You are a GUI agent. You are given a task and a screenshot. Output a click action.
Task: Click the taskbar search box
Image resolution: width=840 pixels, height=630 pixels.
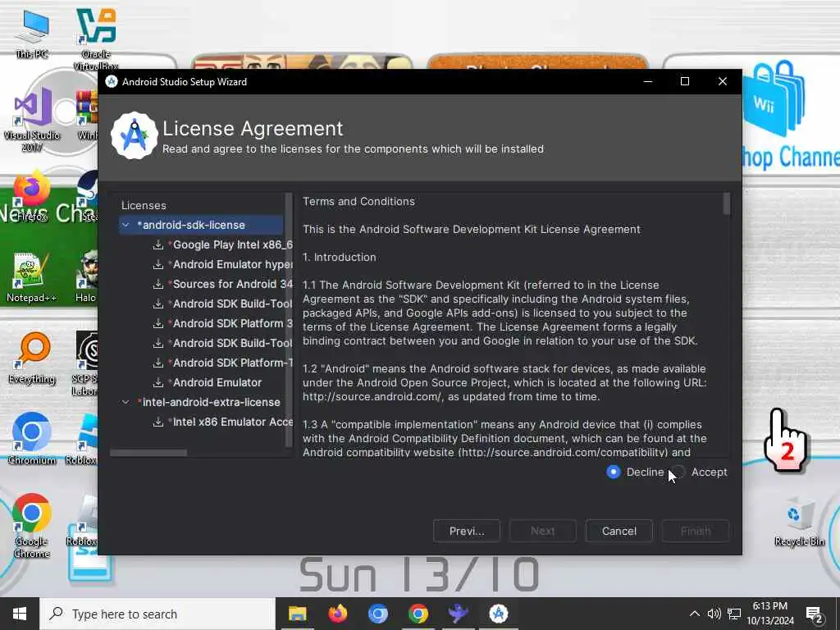pos(157,614)
